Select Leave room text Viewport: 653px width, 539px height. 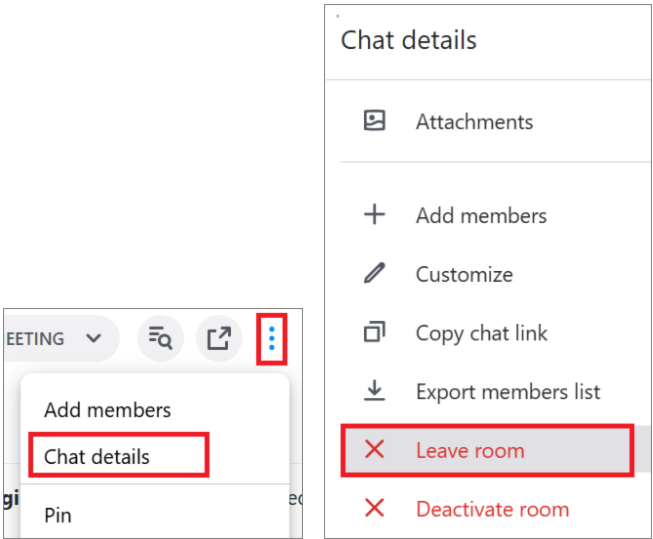pyautogui.click(x=470, y=451)
